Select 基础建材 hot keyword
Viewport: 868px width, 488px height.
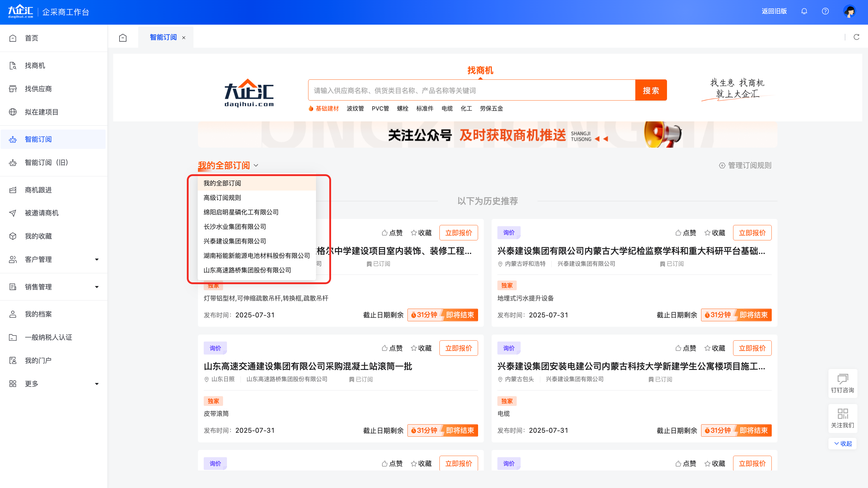(x=327, y=109)
